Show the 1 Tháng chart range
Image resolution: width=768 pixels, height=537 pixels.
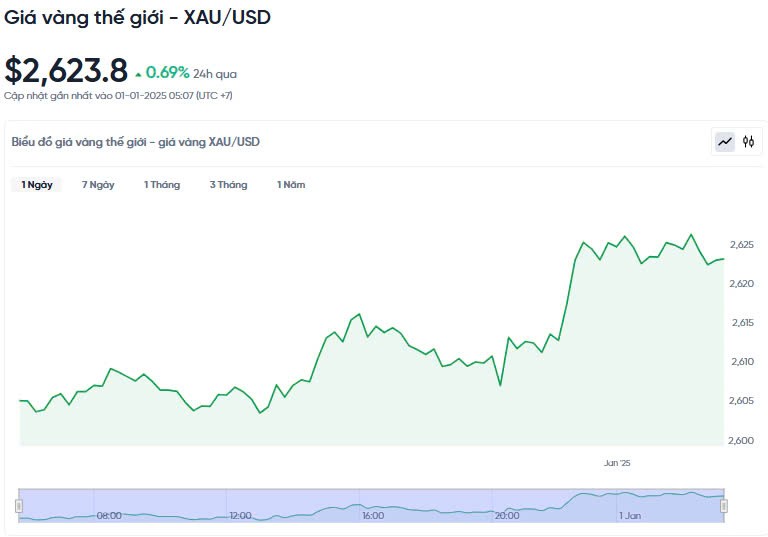click(162, 185)
